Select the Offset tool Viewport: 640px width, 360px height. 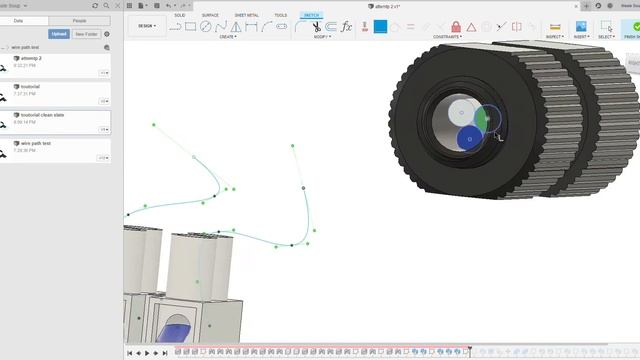pos(331,27)
